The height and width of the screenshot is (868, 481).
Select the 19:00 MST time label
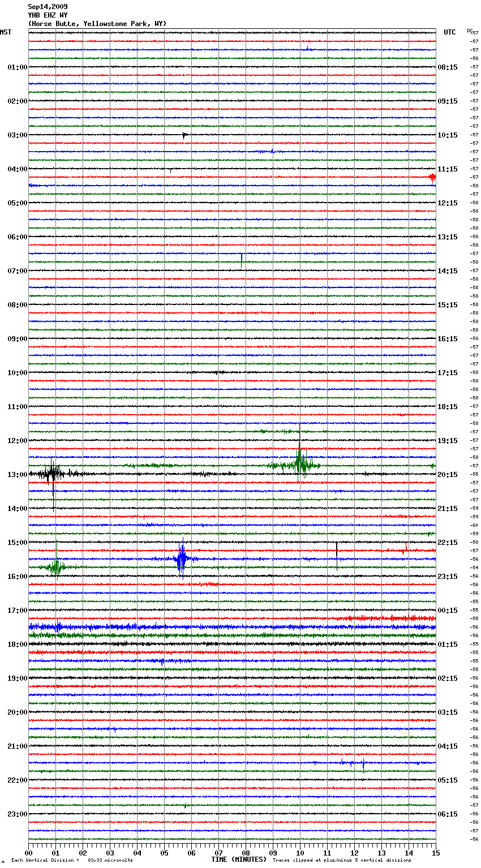[18, 678]
